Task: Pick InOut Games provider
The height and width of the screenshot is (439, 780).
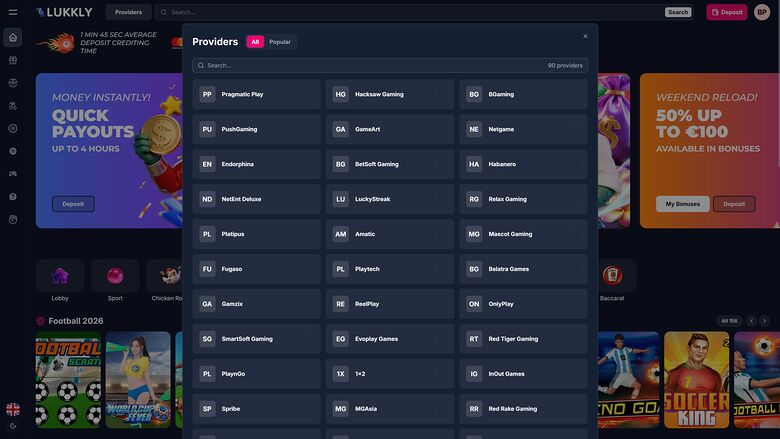Action: point(523,374)
